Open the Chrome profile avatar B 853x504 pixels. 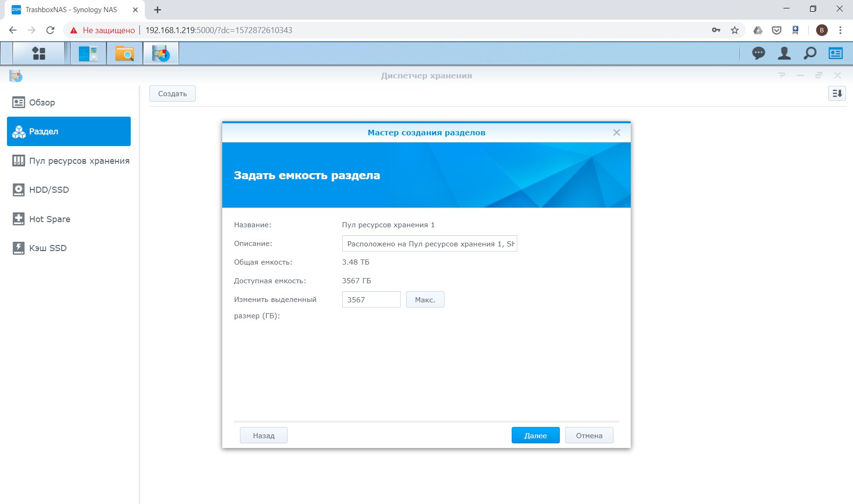click(x=822, y=30)
